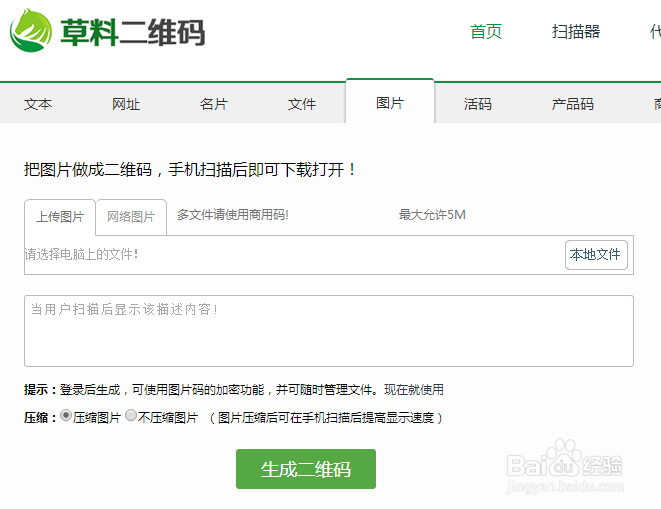Select the 压缩图片 radio button
661x509 pixels.
(x=65, y=415)
